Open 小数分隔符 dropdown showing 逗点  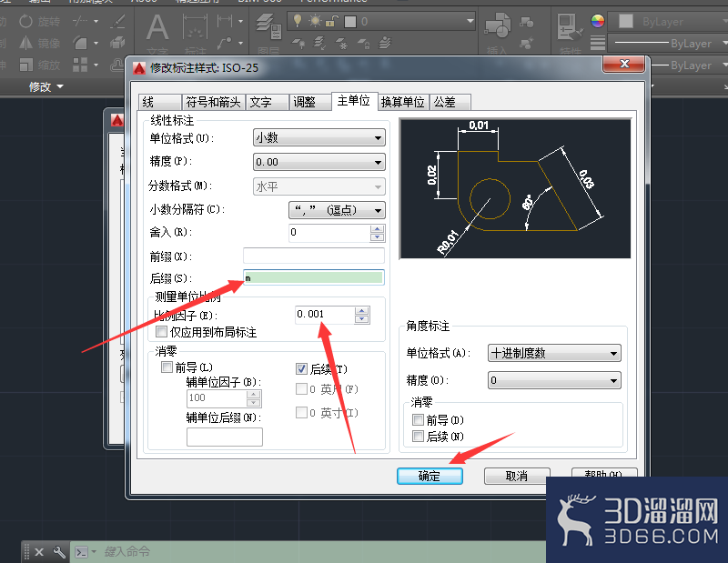tap(337, 210)
